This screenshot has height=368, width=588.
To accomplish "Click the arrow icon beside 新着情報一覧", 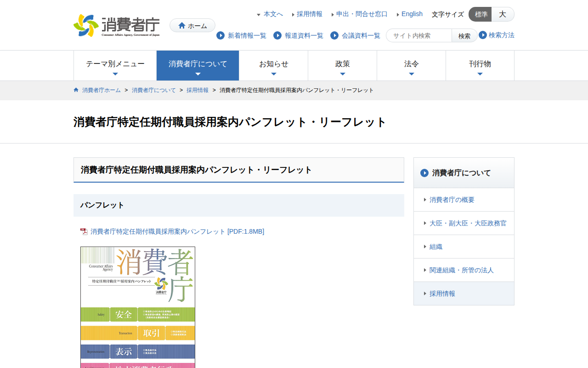I will pos(220,35).
